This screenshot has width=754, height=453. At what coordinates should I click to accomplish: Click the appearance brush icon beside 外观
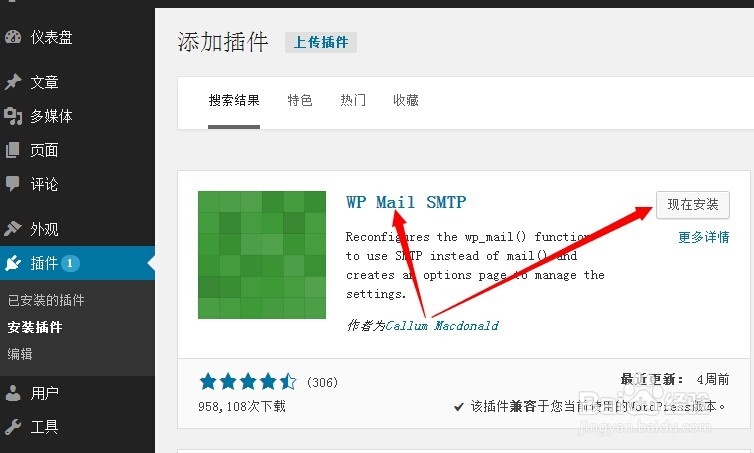tap(13, 228)
